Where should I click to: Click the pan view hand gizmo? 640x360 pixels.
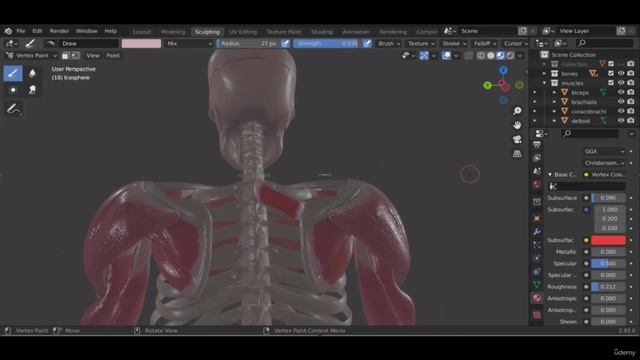[517, 125]
